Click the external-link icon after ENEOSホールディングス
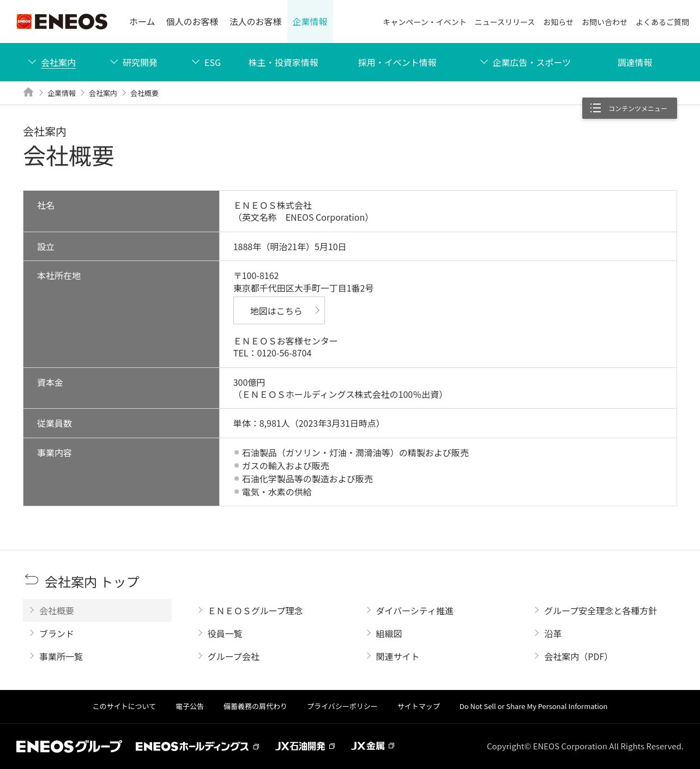 256,746
